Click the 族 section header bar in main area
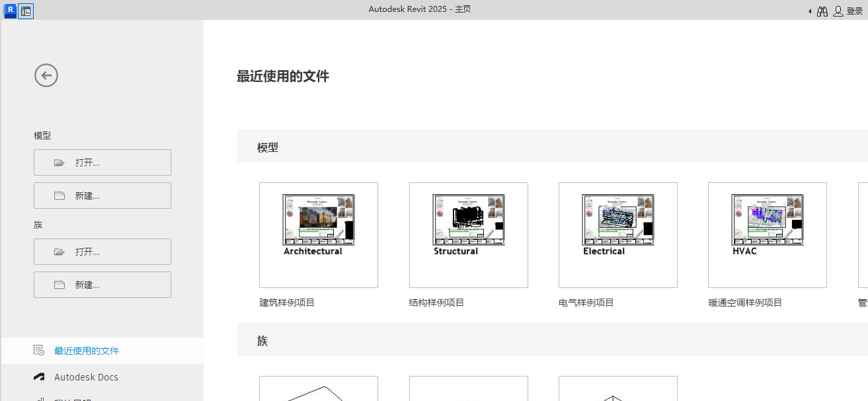868x401 pixels. (x=553, y=340)
